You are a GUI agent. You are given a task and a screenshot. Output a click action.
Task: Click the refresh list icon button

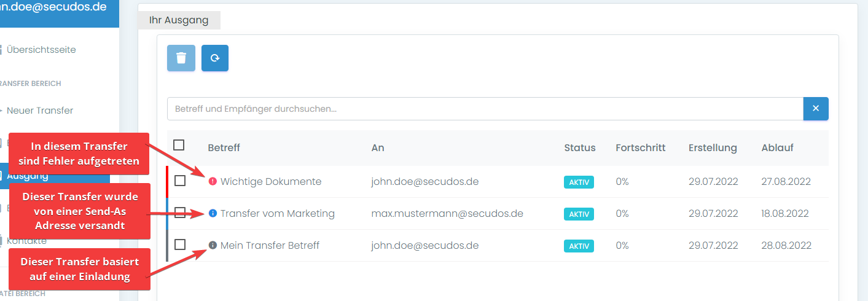215,58
